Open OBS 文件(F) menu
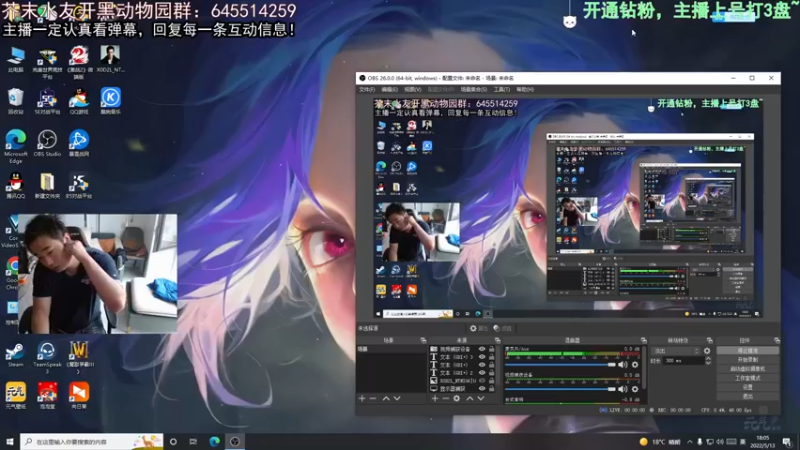The image size is (800, 450). [367, 90]
